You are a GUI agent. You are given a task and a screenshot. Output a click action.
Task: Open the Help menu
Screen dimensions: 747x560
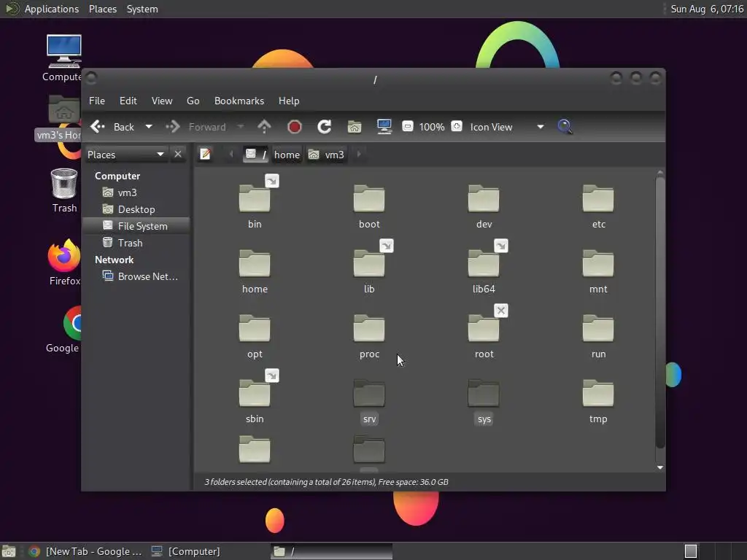click(x=289, y=101)
